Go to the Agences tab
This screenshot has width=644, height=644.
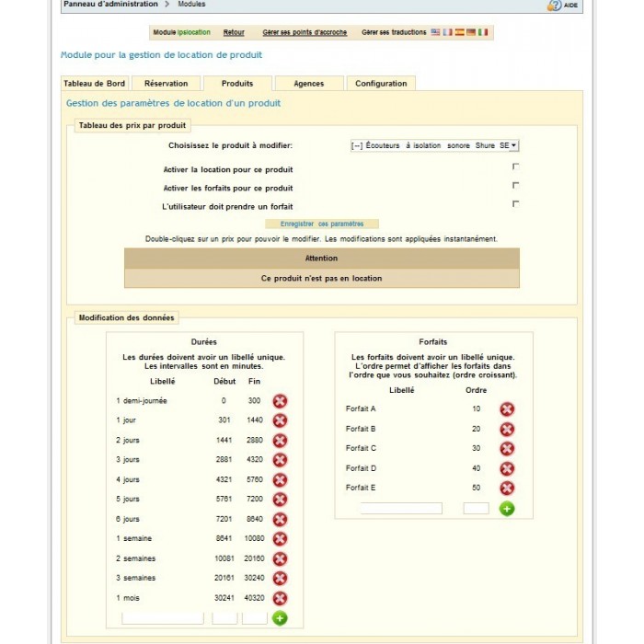pos(309,84)
